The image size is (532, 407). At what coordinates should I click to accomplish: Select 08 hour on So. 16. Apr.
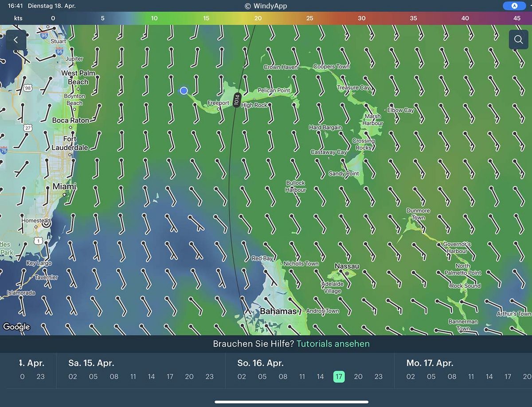283,376
